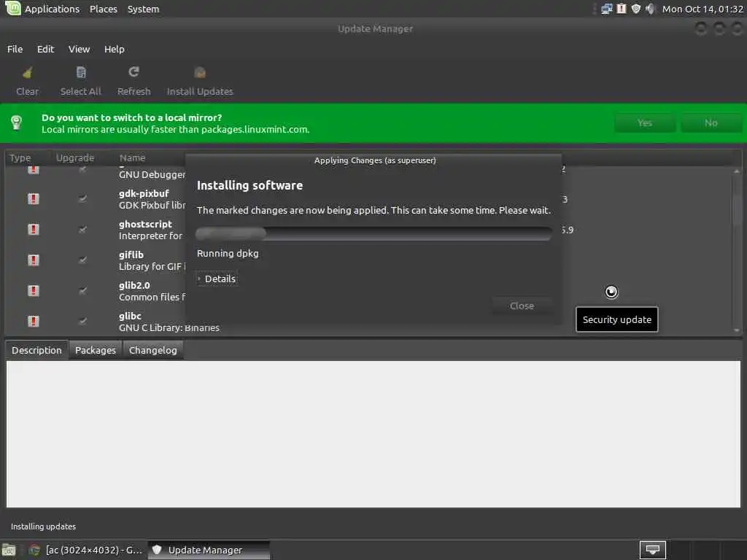747x560 pixels.
Task: Toggle the giflib upgrade checkbox
Action: click(82, 260)
